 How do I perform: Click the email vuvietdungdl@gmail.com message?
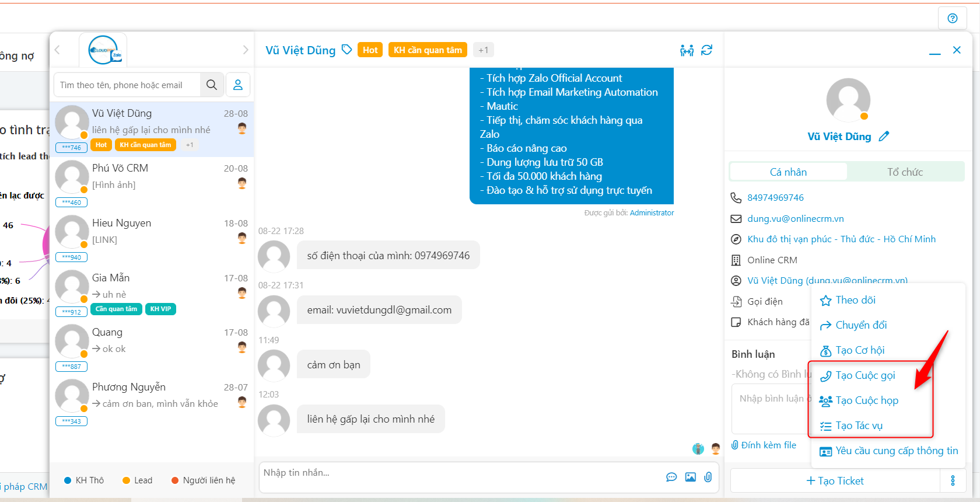tap(379, 310)
